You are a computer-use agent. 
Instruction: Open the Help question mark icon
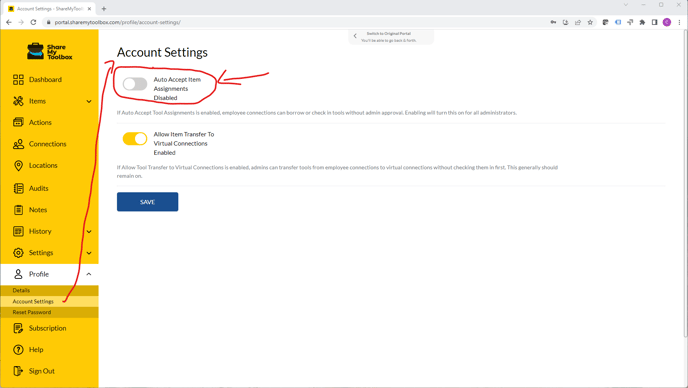tap(18, 350)
